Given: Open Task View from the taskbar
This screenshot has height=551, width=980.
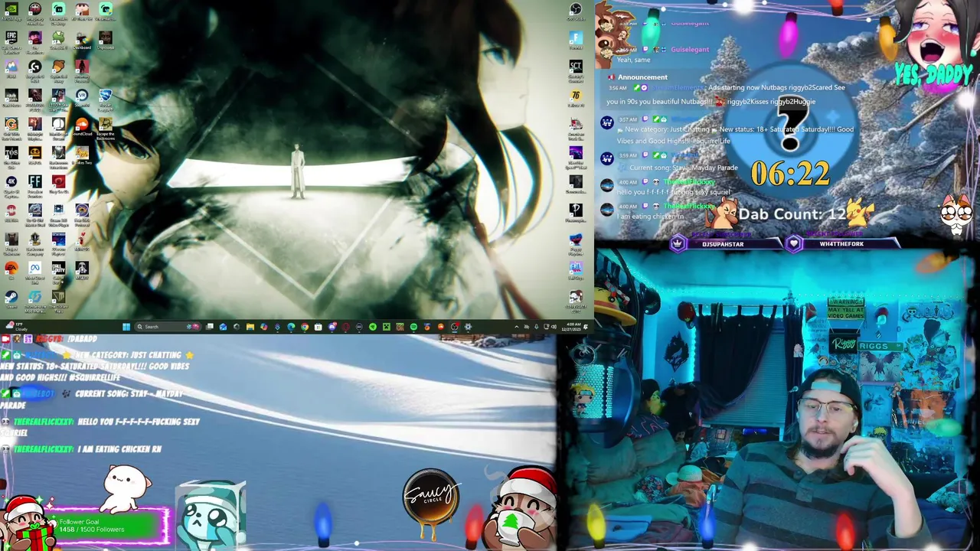Looking at the screenshot, I should click(x=210, y=327).
